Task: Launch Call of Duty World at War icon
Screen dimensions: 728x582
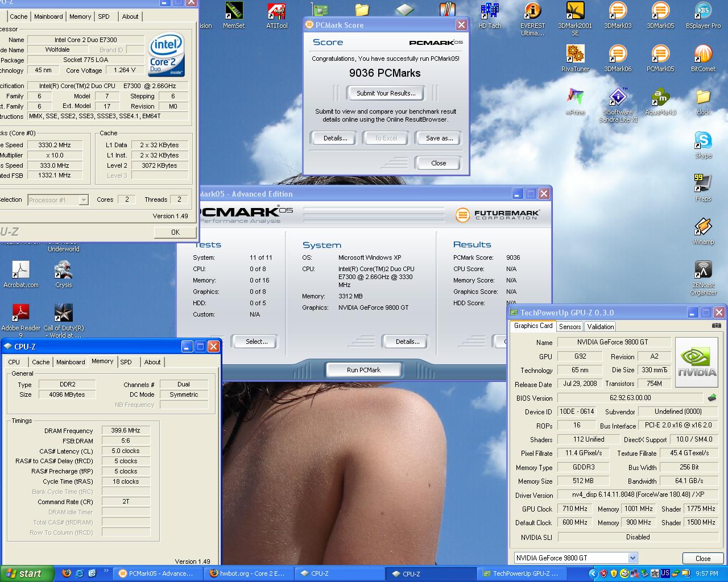Action: 64,321
